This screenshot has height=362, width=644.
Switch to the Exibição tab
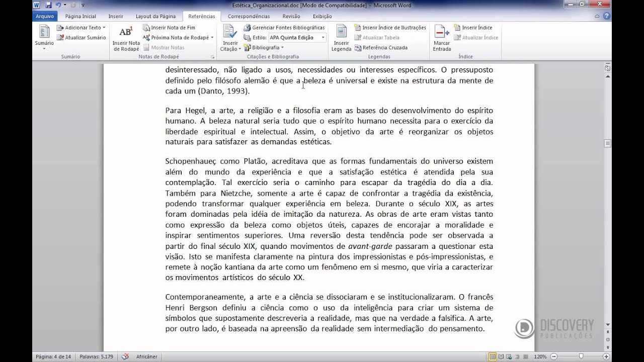click(322, 16)
